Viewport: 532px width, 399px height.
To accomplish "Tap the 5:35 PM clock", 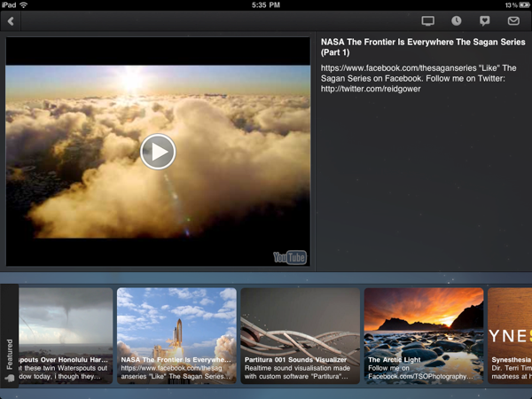I will click(x=266, y=4).
